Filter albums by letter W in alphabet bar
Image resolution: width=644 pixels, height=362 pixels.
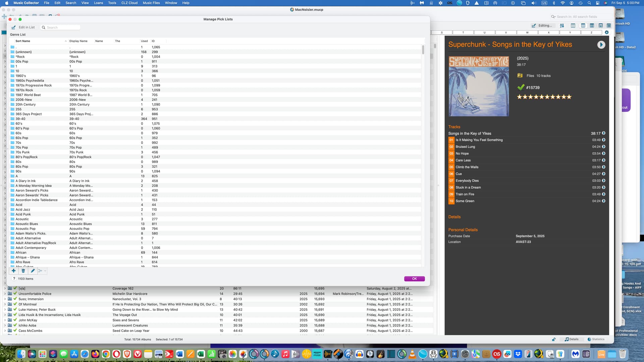tap(527, 33)
